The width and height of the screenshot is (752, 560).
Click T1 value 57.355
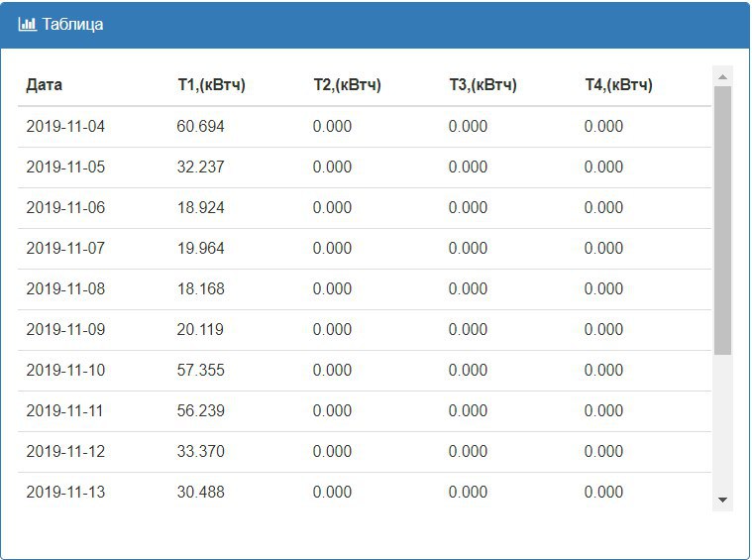point(200,370)
